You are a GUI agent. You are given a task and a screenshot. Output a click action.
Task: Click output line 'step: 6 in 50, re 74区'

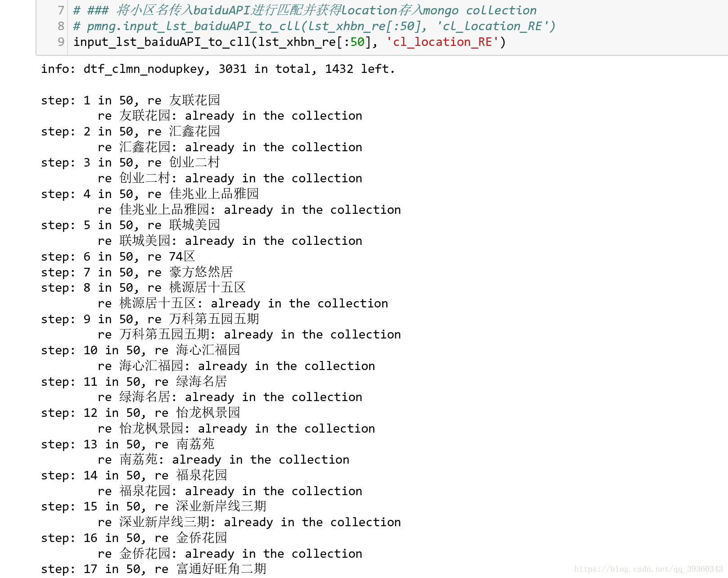[x=118, y=257]
